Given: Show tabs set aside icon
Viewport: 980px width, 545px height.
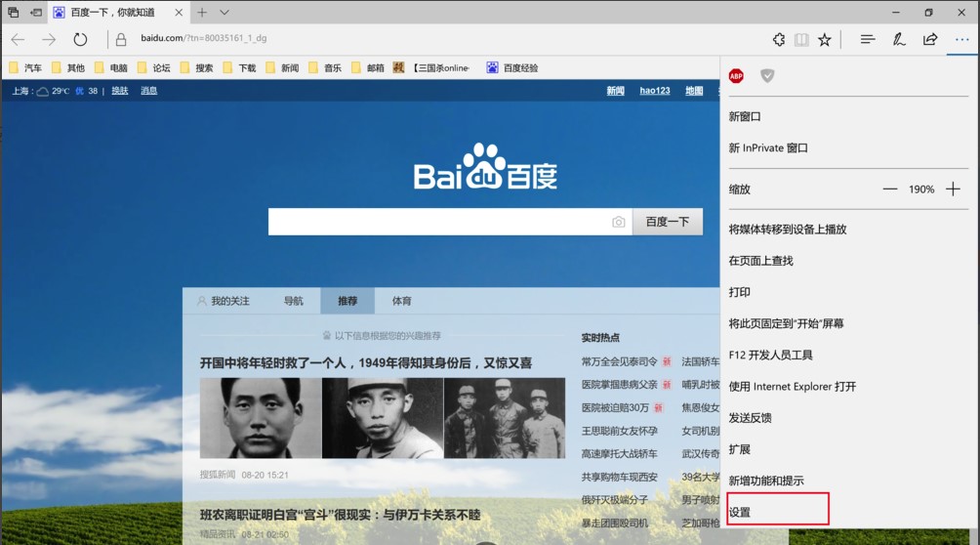Looking at the screenshot, I should point(13,12).
